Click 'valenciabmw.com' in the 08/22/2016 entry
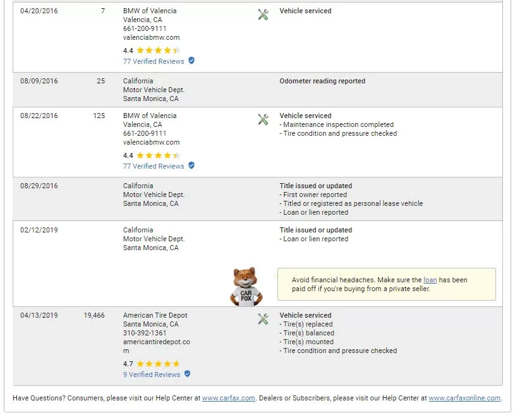The width and height of the screenshot is (527, 420). coord(151,142)
